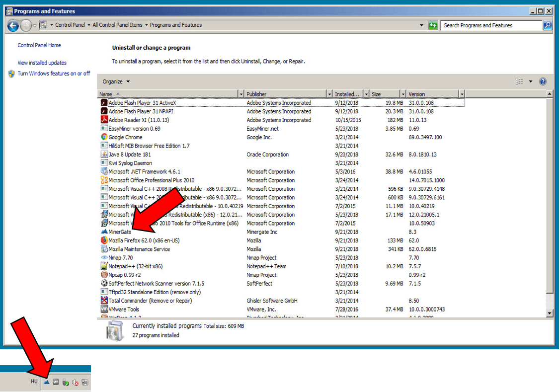Click the MinerGate program icon in list

click(104, 232)
